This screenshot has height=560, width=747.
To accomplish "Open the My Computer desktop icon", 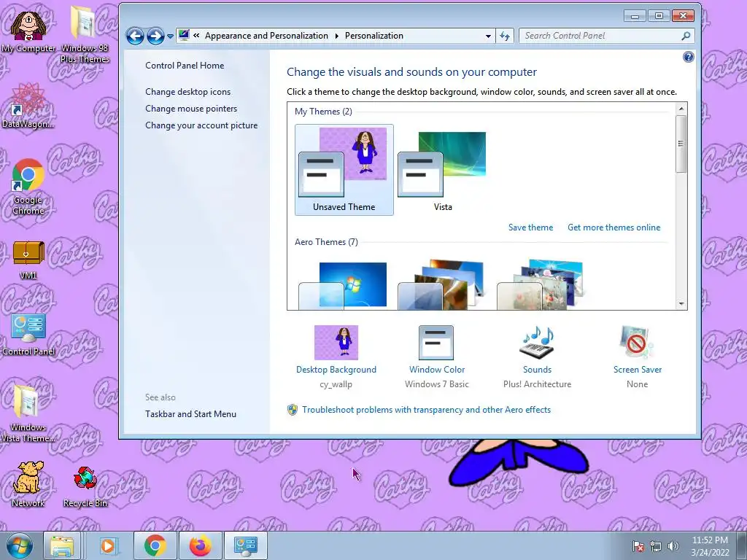I will [x=28, y=31].
